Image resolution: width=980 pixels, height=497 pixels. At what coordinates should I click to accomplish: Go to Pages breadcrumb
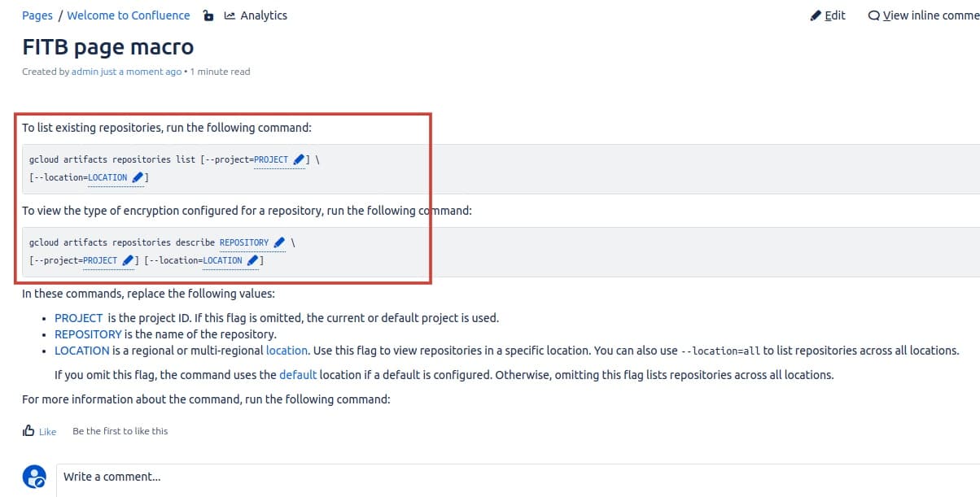[37, 15]
